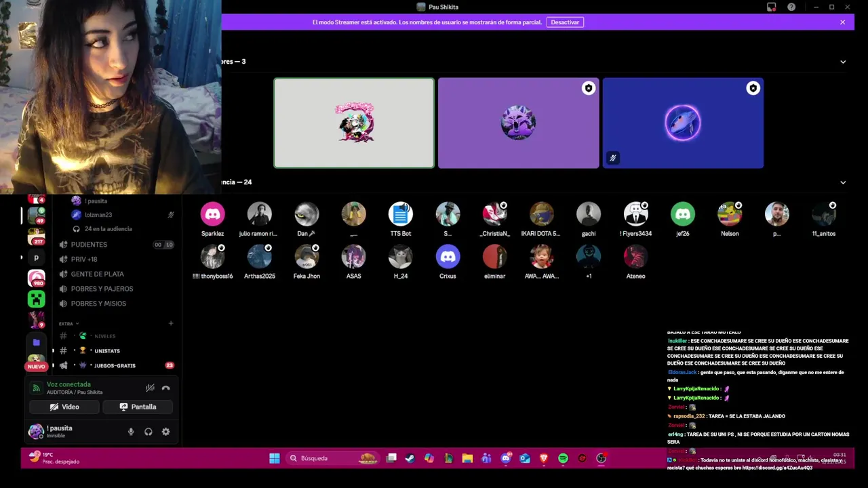Click Dan audience member avatar

click(x=307, y=214)
